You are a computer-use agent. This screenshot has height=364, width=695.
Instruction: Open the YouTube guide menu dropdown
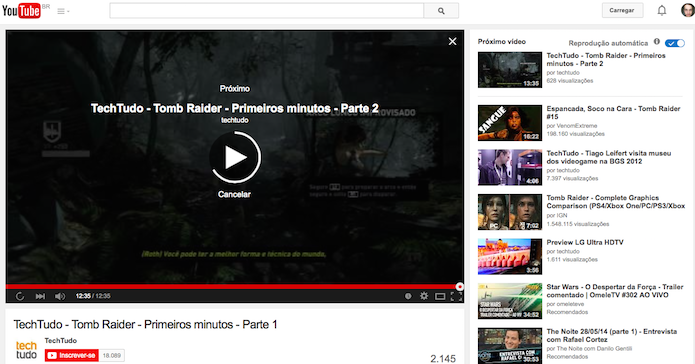(63, 11)
